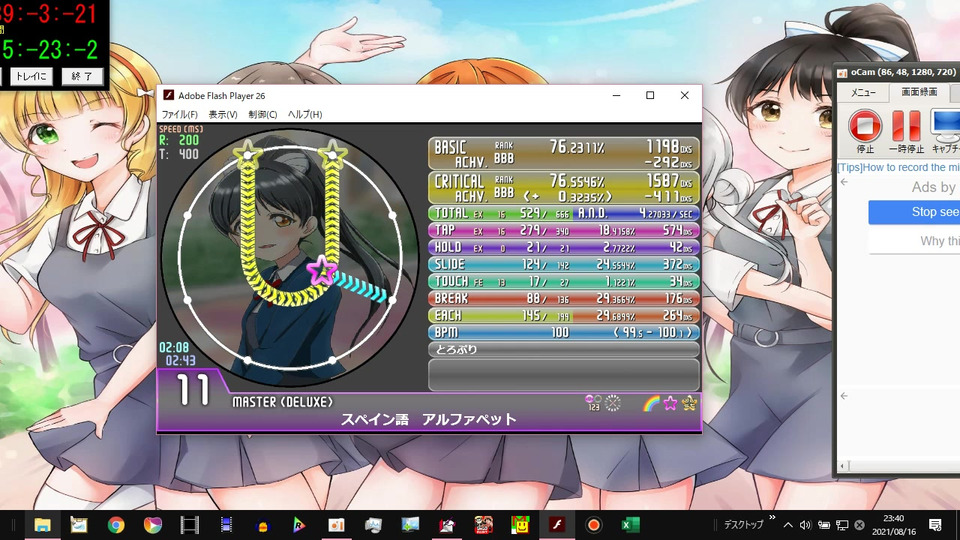Open the notification center icon
The width and height of the screenshot is (960, 540).
pos(935,525)
